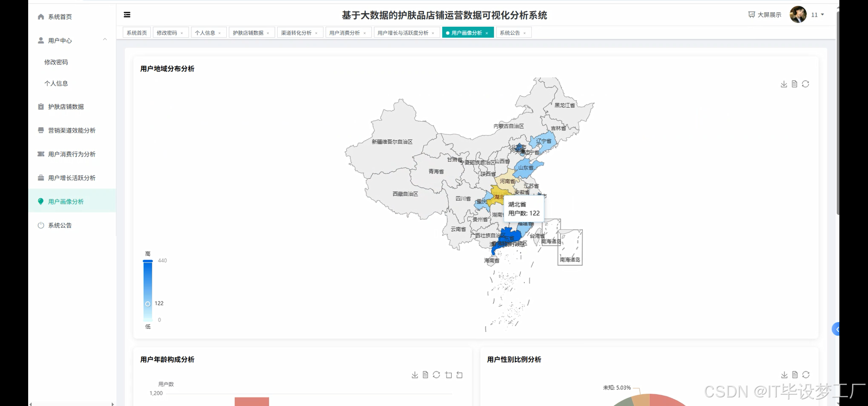This screenshot has height=406, width=868.
Task: Open 营销渠道效能分析 sidebar menu
Action: (x=72, y=130)
